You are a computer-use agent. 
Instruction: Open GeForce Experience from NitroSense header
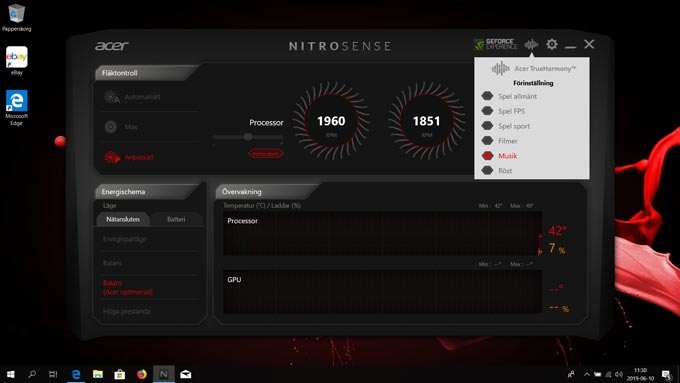click(x=496, y=44)
